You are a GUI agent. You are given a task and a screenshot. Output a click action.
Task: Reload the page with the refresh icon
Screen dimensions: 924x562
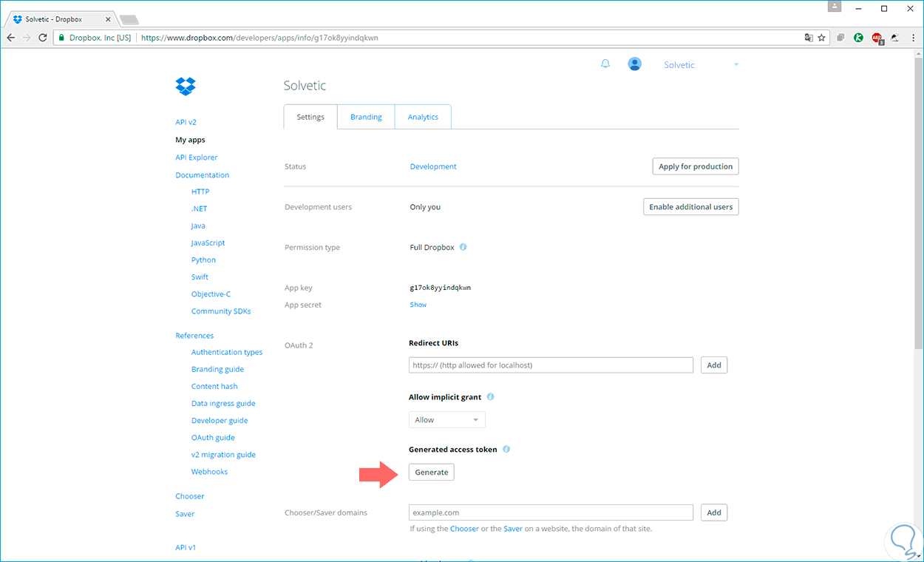[x=43, y=38]
